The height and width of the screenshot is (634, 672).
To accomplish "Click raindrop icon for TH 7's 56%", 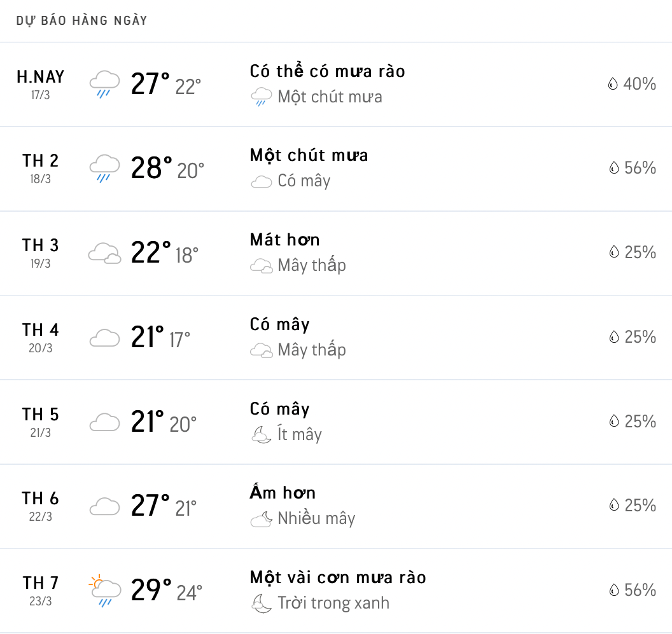I will 613,590.
